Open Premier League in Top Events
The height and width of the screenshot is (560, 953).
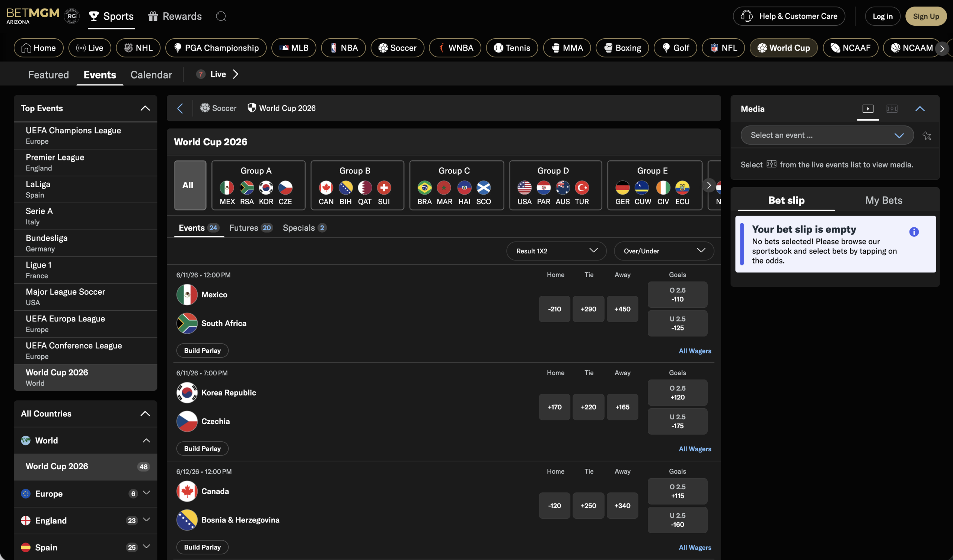pos(86,162)
